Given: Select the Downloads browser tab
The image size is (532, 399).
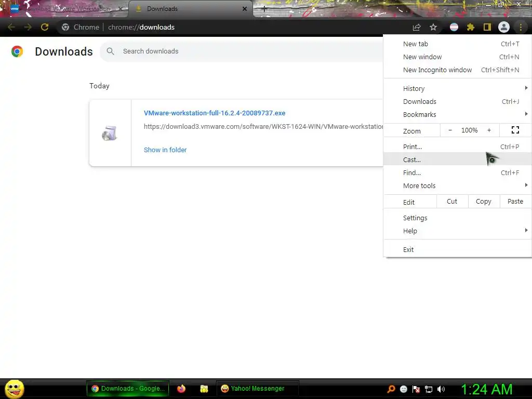Looking at the screenshot, I should (x=190, y=9).
